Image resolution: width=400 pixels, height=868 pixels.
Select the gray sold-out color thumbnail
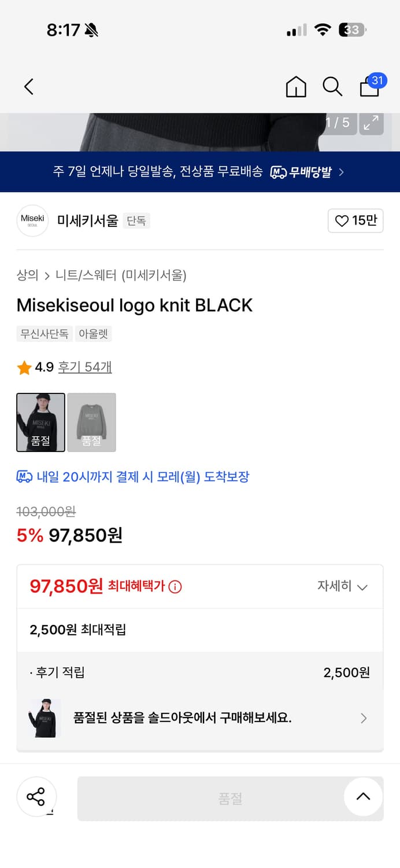point(91,422)
